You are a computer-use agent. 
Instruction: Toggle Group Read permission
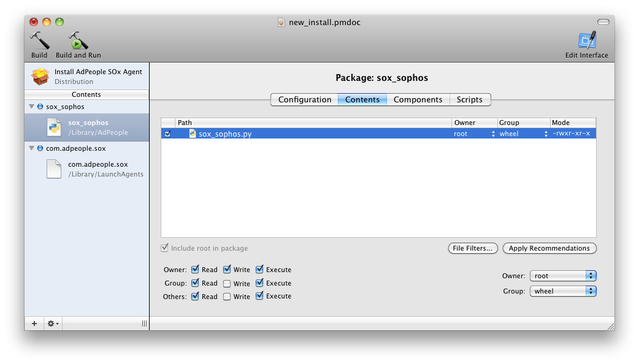195,282
